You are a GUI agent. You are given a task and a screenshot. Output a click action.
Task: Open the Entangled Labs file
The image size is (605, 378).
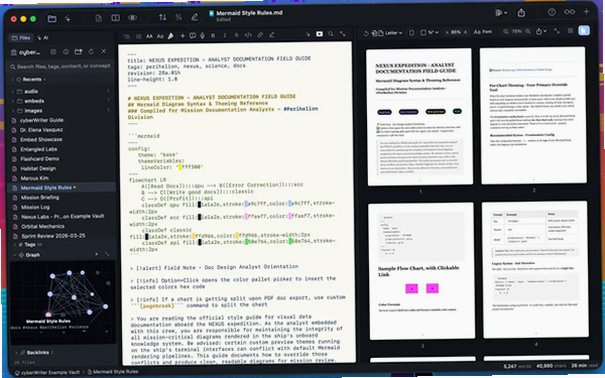pyautogui.click(x=39, y=149)
